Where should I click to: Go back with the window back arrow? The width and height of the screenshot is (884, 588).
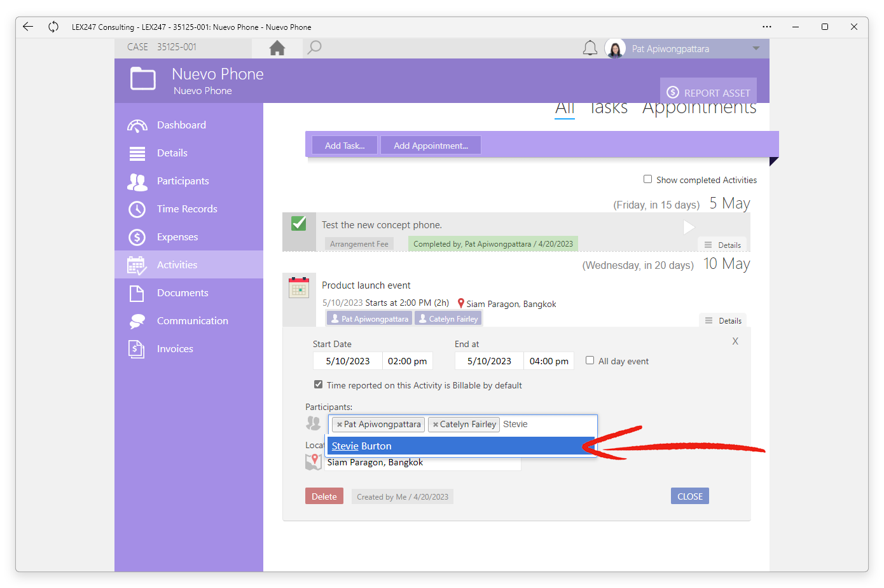(x=27, y=27)
